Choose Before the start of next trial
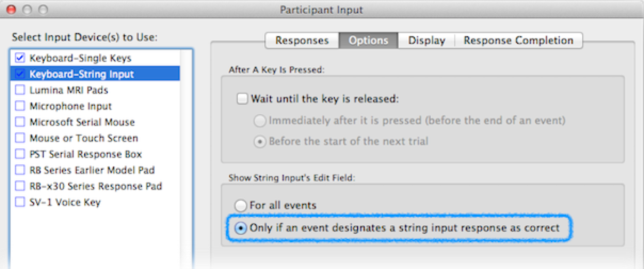The height and width of the screenshot is (269, 644). click(260, 142)
